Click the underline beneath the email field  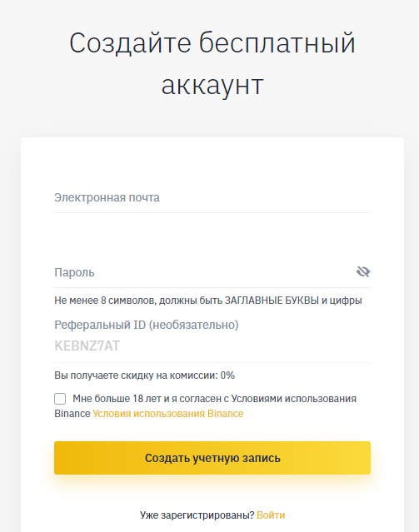point(212,213)
